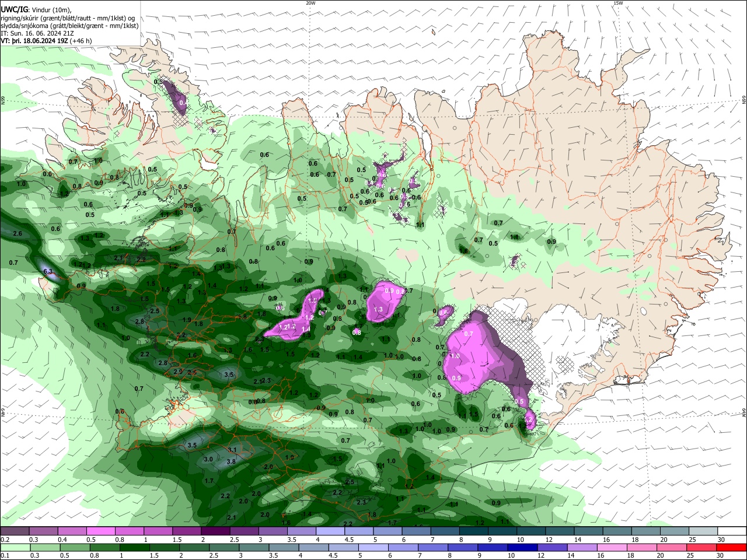Click the 0.1–0.3 palest green rain legend swatch
Viewport: 747px width, 560px height.
coord(15,548)
